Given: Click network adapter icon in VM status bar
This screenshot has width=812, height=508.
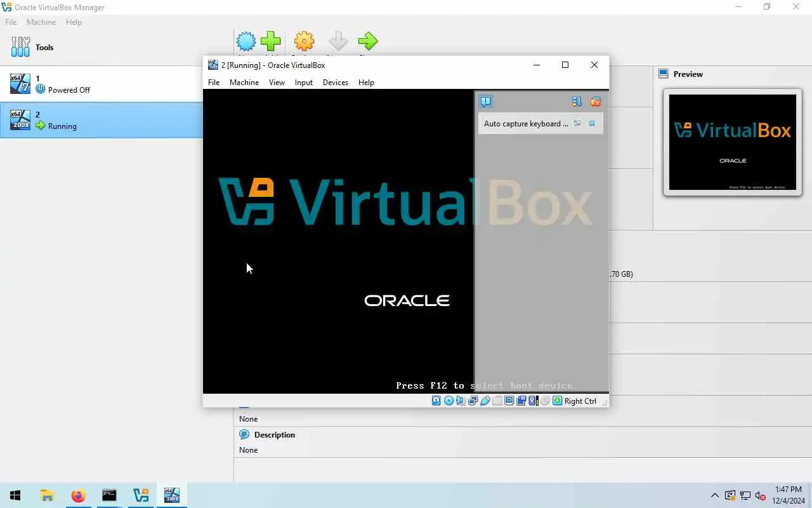Looking at the screenshot, I should pos(473,401).
